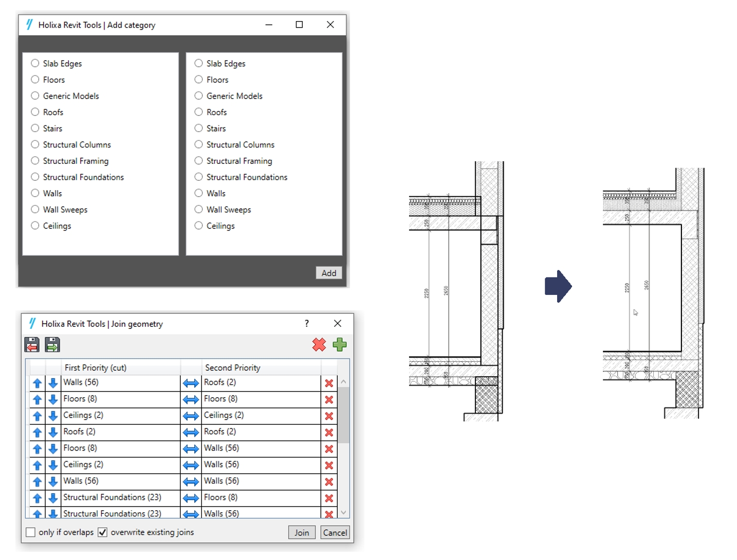Screen dimensions: 737x560
Task: Select Wall Sweeps in the right list
Action: 198,209
